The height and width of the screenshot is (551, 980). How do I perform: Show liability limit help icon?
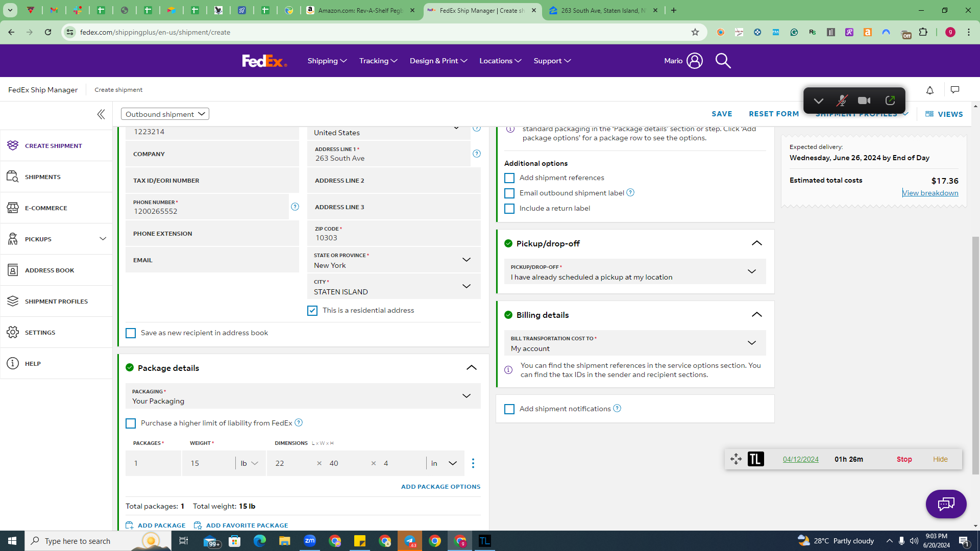(x=299, y=422)
